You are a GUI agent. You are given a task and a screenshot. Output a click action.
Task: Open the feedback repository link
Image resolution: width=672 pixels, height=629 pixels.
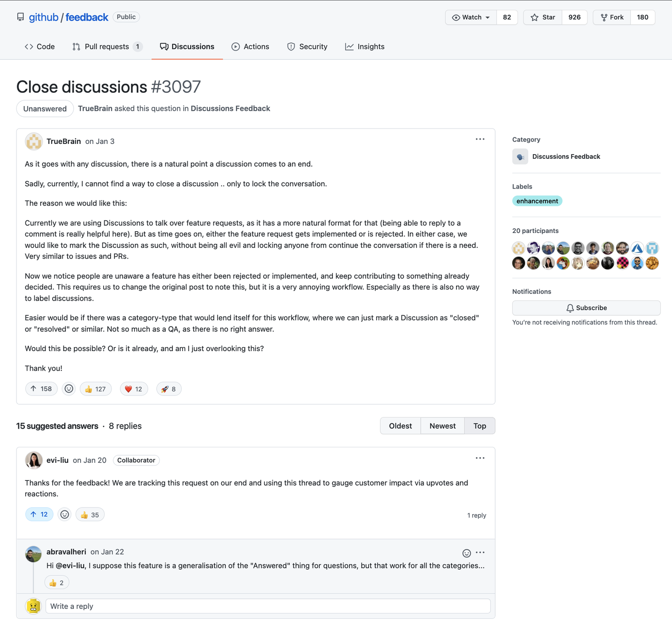[x=87, y=17]
